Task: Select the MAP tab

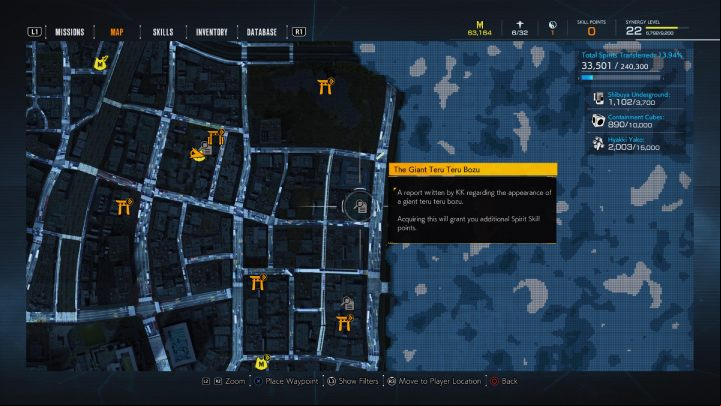Action: (117, 32)
